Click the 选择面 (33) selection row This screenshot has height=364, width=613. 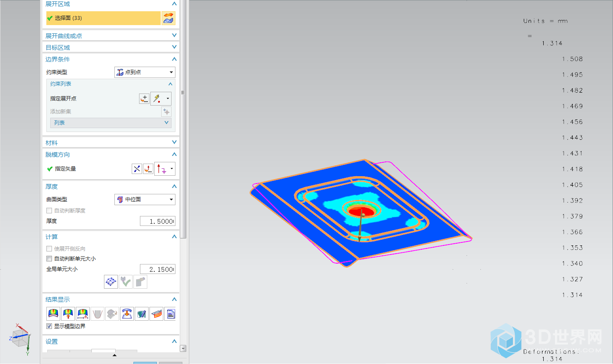coord(104,18)
